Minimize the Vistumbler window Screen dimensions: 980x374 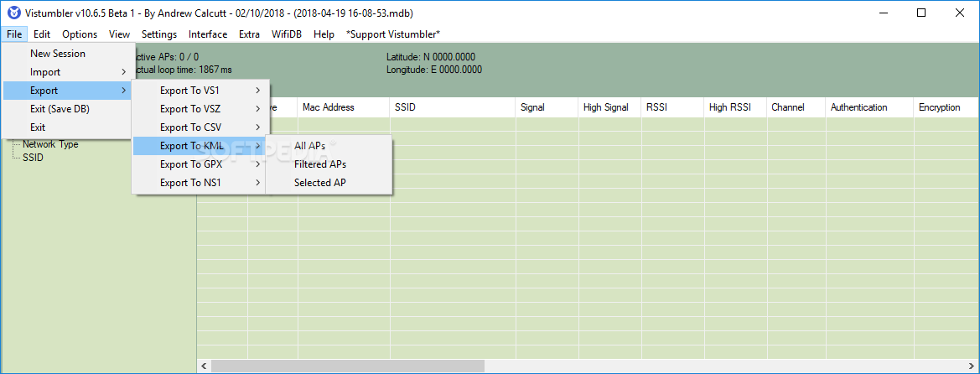click(x=883, y=13)
